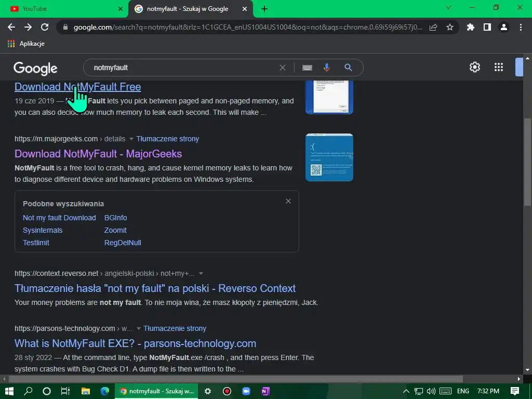Go forward to next page

28,27
